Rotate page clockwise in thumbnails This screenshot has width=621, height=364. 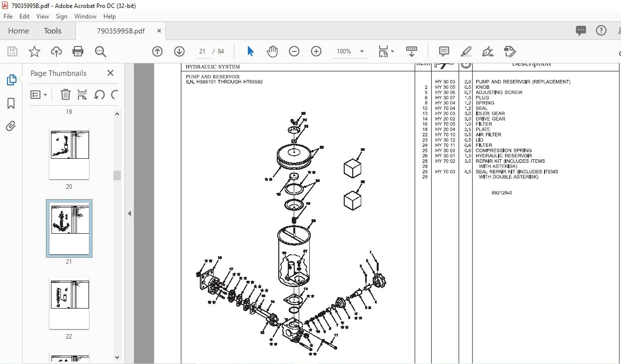point(114,94)
